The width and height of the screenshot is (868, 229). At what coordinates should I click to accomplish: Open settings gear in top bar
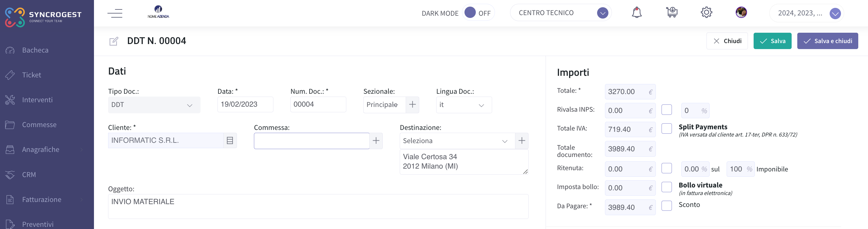coord(706,13)
